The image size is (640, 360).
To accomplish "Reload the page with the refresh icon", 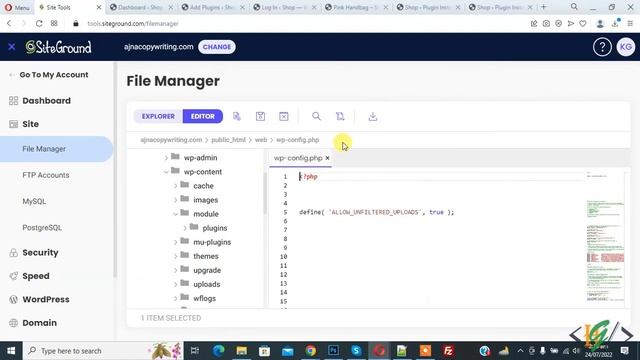I will tap(39, 24).
